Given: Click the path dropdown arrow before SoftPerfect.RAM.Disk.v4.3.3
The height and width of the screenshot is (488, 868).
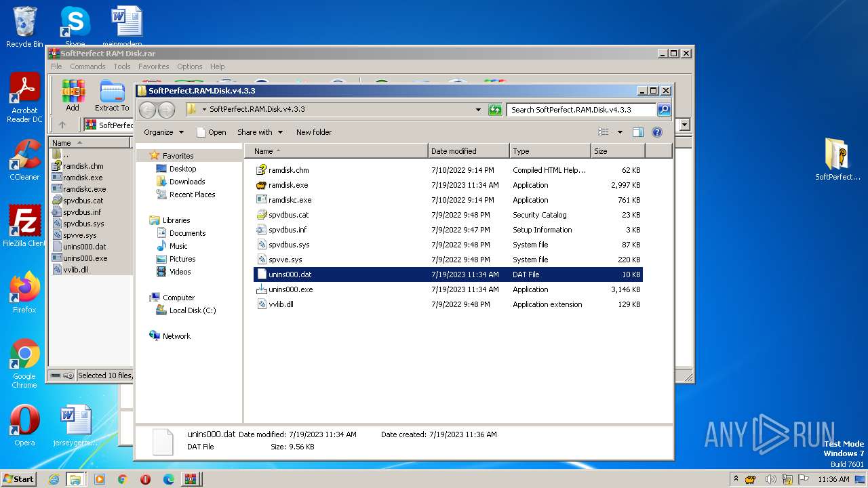Looking at the screenshot, I should point(204,109).
